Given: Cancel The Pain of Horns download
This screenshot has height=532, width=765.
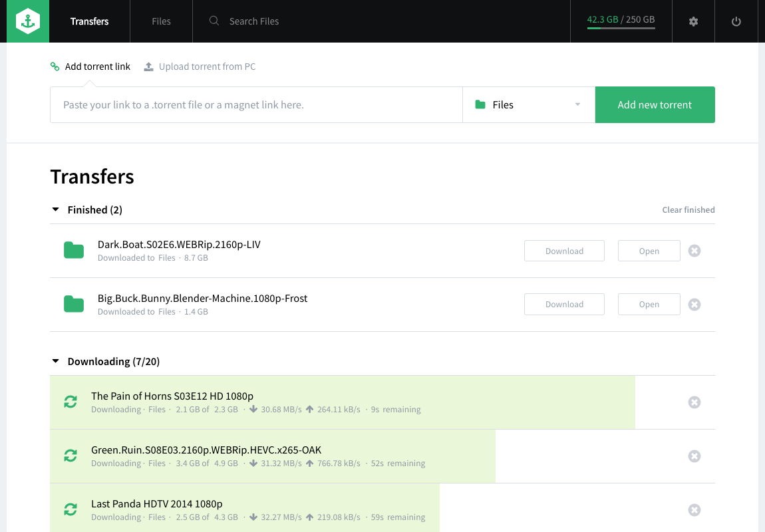Looking at the screenshot, I should [694, 402].
